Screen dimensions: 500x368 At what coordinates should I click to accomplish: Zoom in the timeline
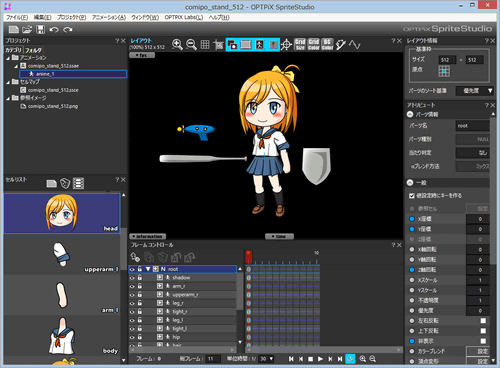tap(363, 359)
